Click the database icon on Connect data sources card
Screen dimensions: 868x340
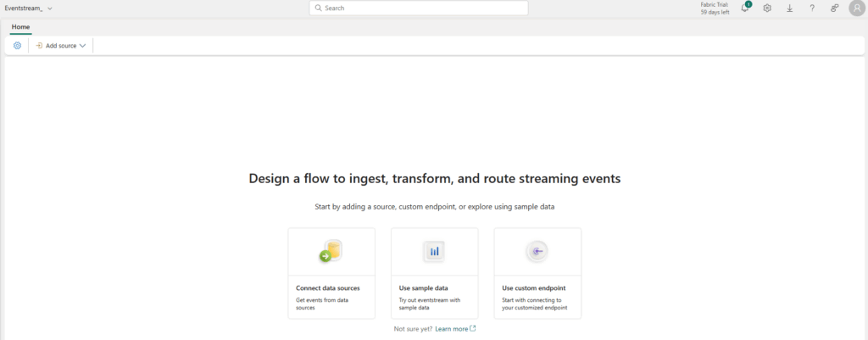(x=331, y=251)
